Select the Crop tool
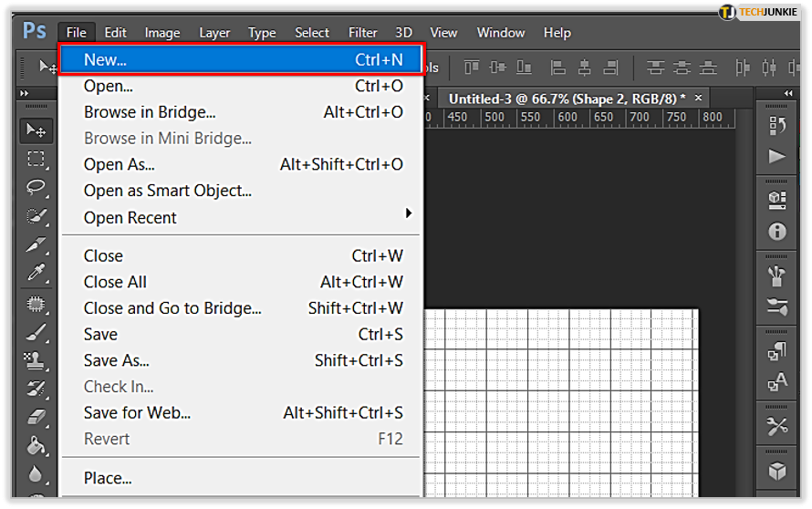The height and width of the screenshot is (509, 812). [x=36, y=244]
